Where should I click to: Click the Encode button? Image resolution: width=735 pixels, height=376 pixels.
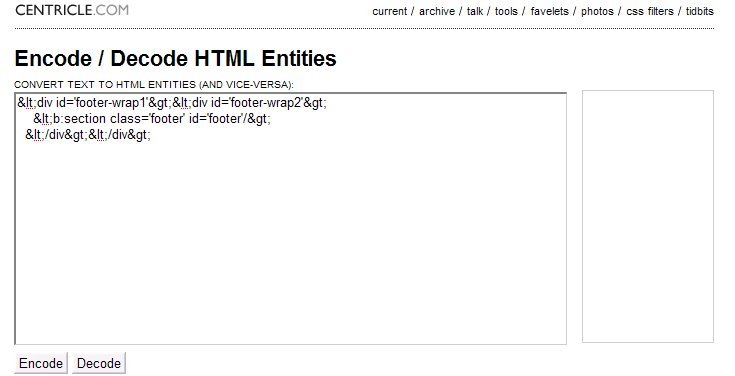pos(41,363)
